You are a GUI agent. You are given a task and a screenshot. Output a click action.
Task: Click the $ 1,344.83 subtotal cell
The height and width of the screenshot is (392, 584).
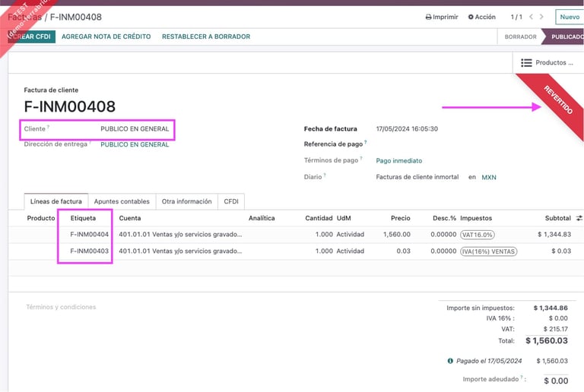(554, 234)
